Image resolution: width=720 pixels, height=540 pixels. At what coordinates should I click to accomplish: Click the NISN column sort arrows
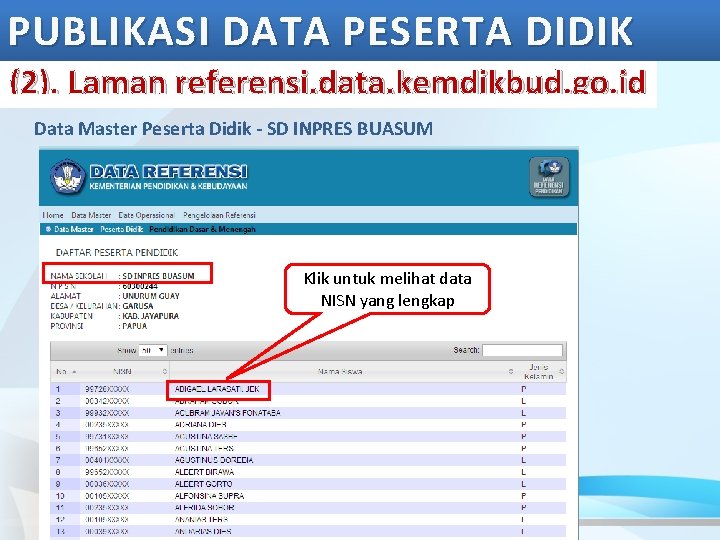165,371
